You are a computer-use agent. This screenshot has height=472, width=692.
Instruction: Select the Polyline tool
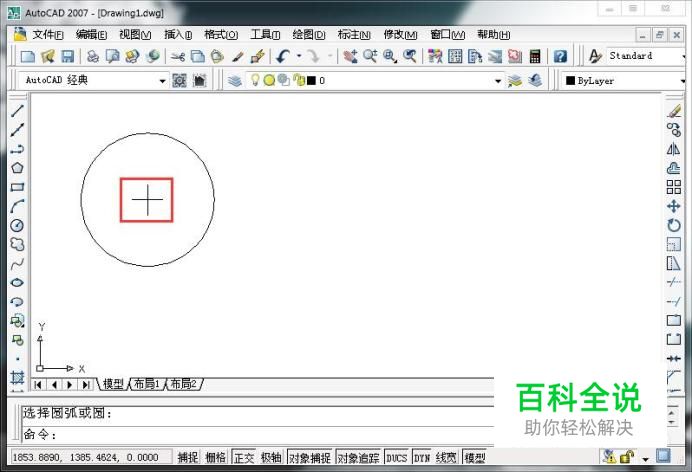click(17, 149)
